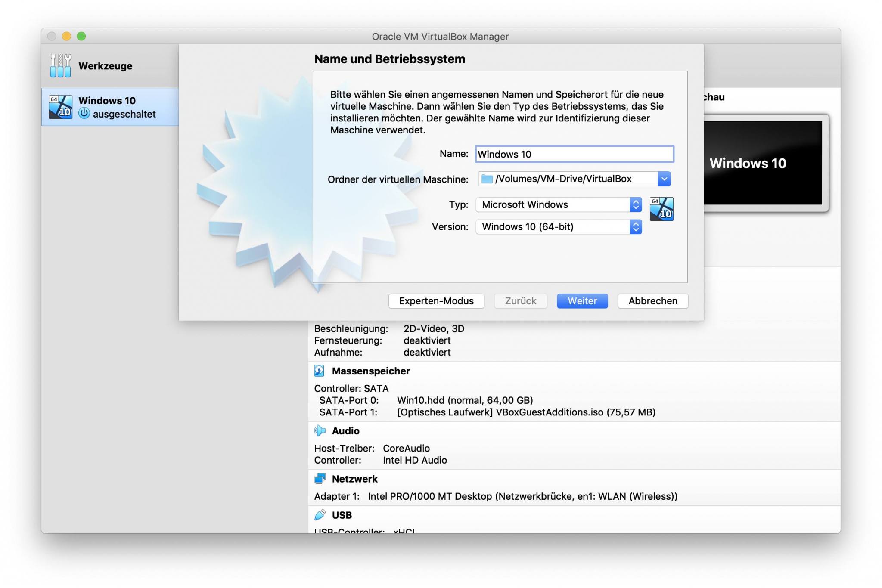Viewport: 882px width, 588px height.
Task: Click the Massenspeicher section heading
Action: pos(370,371)
